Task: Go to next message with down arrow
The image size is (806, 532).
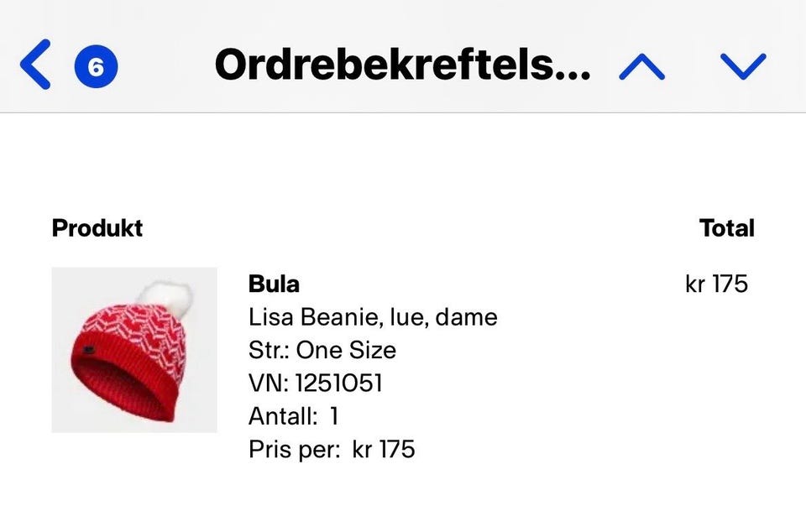Action: pos(743,66)
